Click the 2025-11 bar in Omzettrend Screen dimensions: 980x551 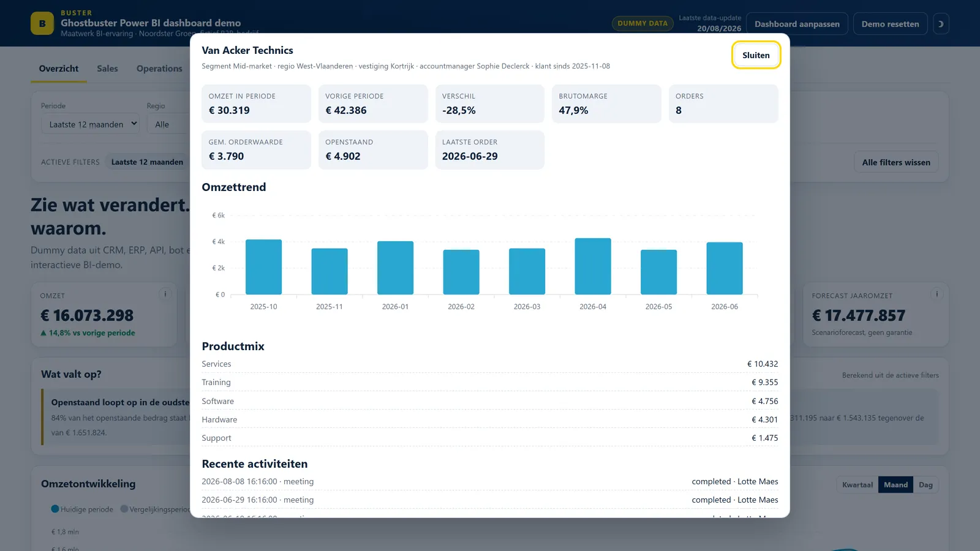point(330,271)
